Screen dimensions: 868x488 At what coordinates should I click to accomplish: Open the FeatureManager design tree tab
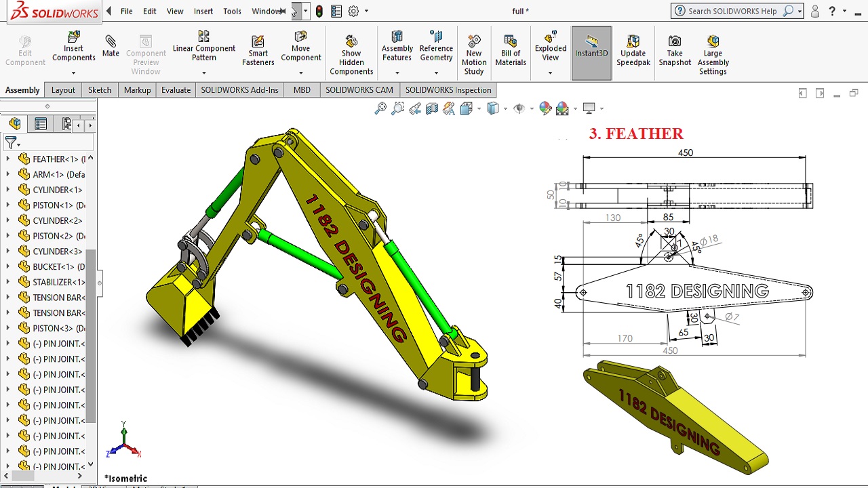tap(15, 124)
